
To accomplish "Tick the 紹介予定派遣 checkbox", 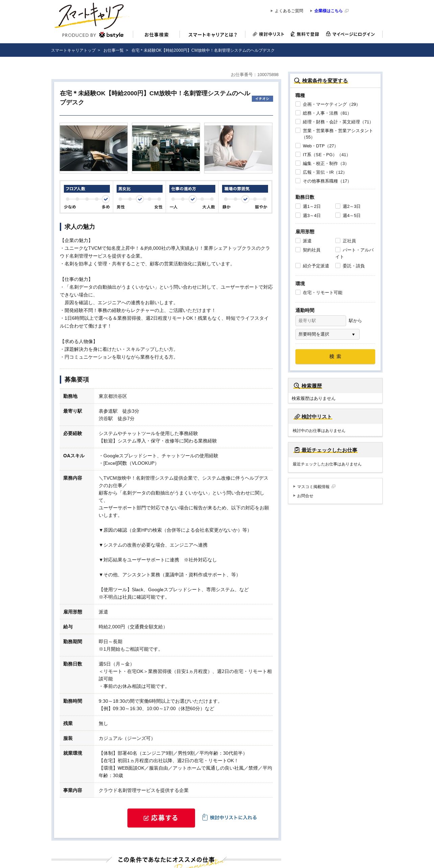I will coord(298,266).
